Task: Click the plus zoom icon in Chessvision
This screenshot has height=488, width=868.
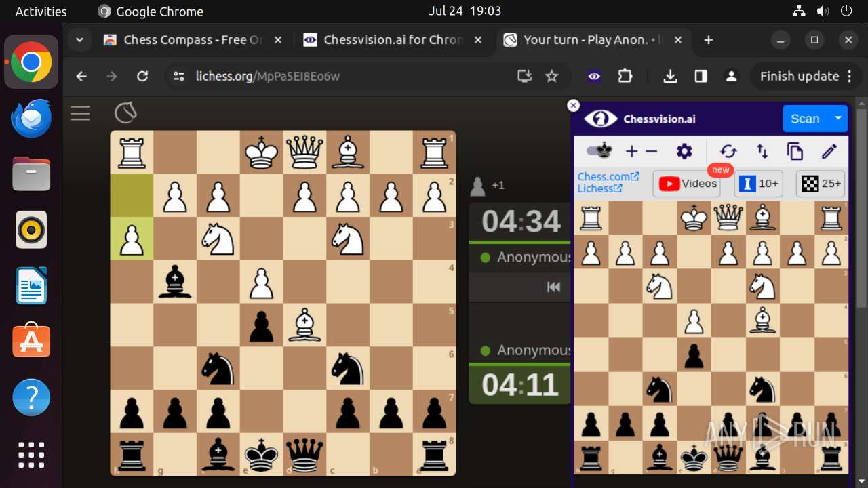Action: (x=631, y=151)
